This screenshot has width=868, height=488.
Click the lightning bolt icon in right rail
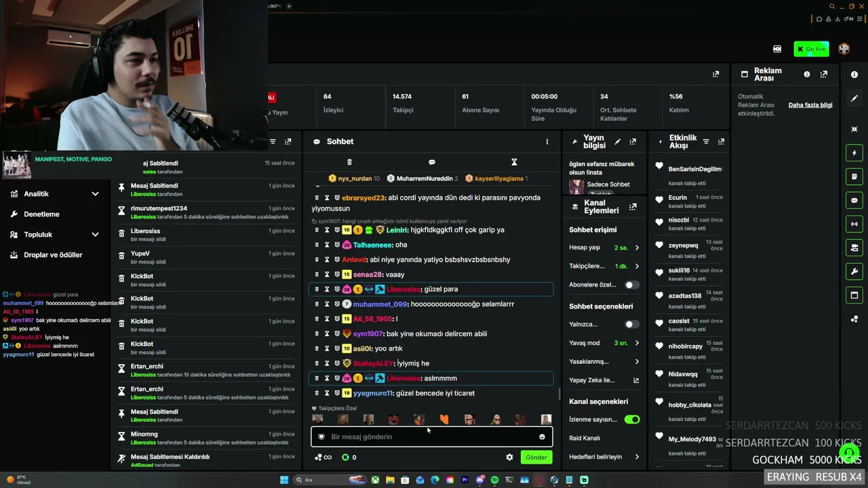[854, 153]
